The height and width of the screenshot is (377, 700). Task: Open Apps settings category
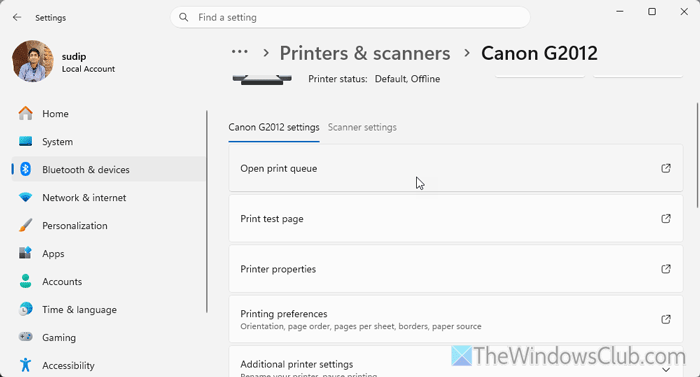coord(109,253)
